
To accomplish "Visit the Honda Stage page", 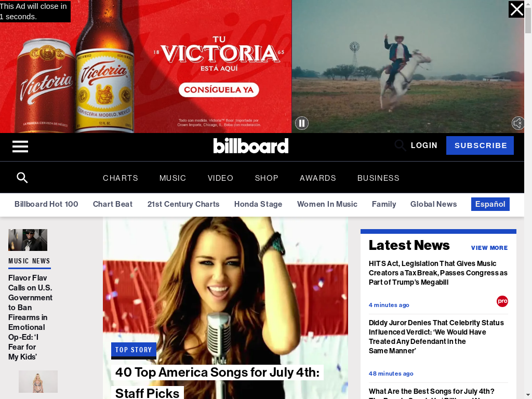I will 258,204.
